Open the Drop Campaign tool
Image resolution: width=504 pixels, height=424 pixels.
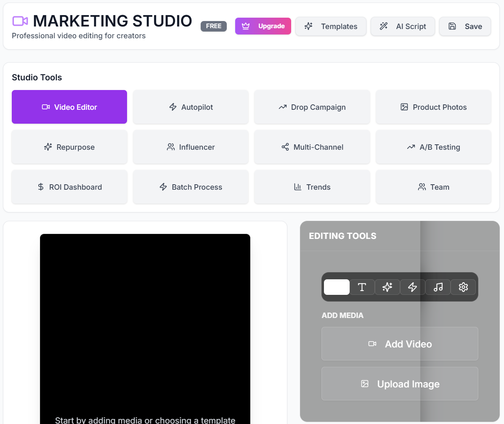(312, 107)
